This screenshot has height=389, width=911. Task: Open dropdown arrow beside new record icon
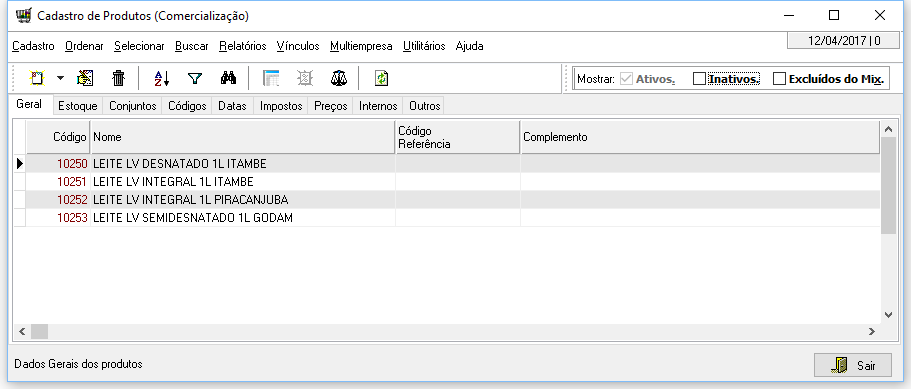pyautogui.click(x=60, y=78)
